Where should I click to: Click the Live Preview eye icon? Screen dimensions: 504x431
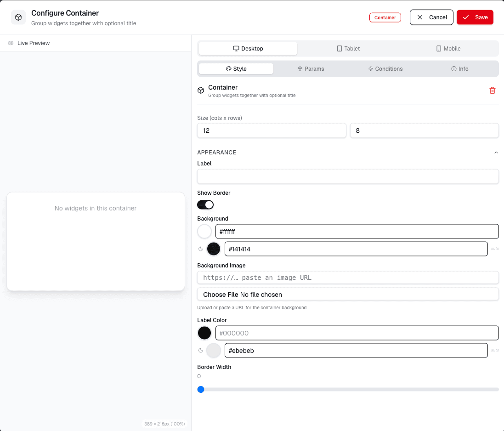coord(11,43)
